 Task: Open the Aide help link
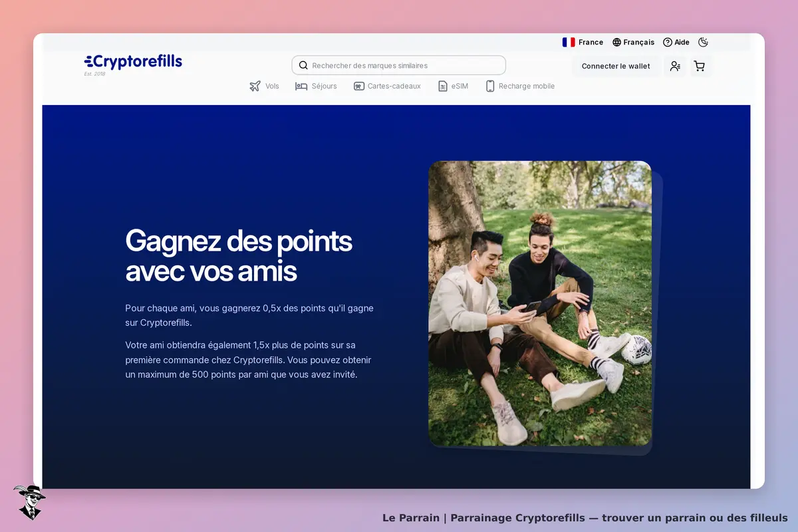[x=676, y=42]
